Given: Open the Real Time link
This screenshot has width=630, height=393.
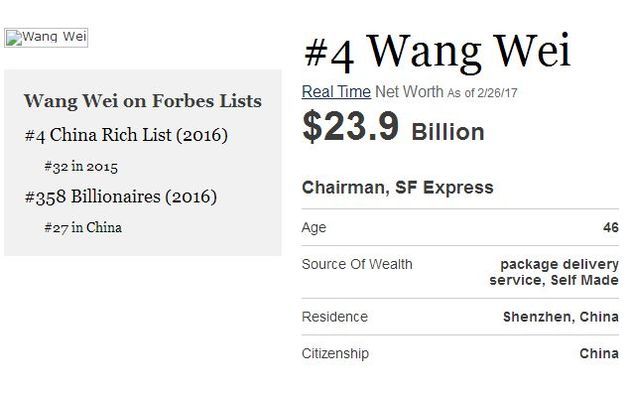Looking at the screenshot, I should (x=336, y=92).
